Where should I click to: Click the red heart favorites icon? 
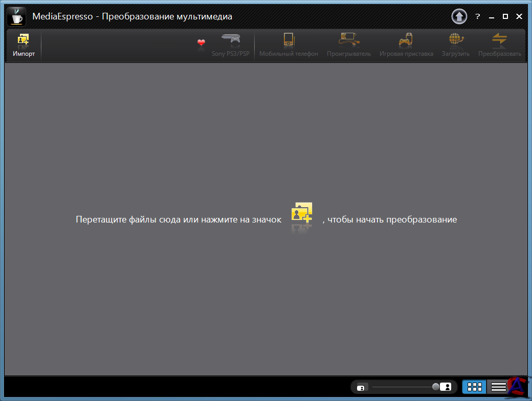[x=201, y=43]
